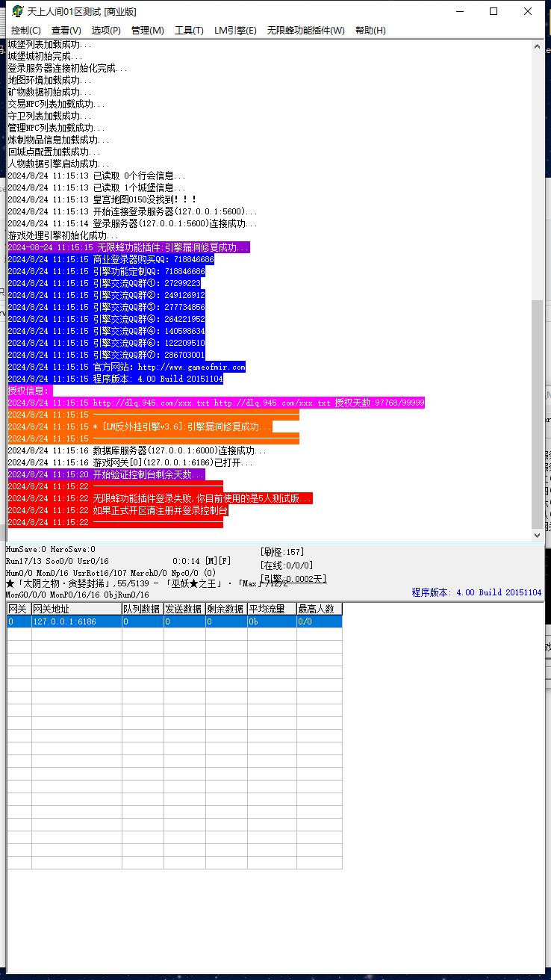Image resolution: width=551 pixels, height=980 pixels.
Task: Click log line 引擎交流QQ群⑦: 286703001
Action: tap(106, 355)
